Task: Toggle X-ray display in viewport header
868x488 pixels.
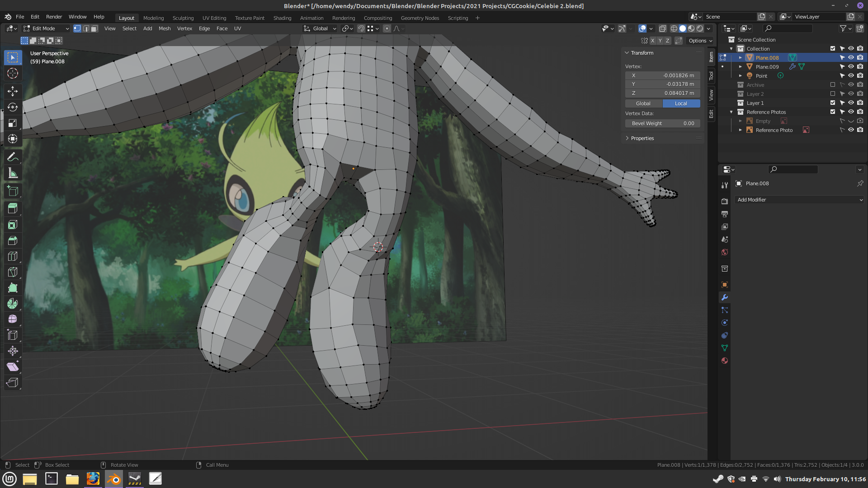Action: [x=662, y=28]
